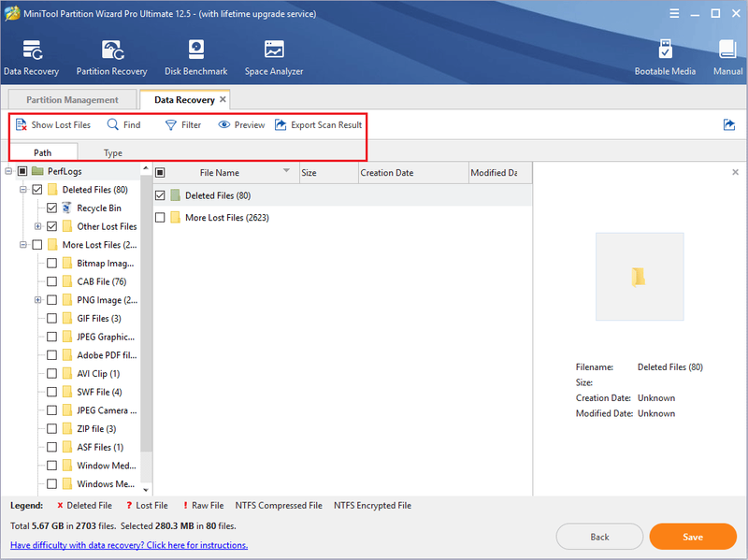Switch to the Type tab

(x=113, y=152)
